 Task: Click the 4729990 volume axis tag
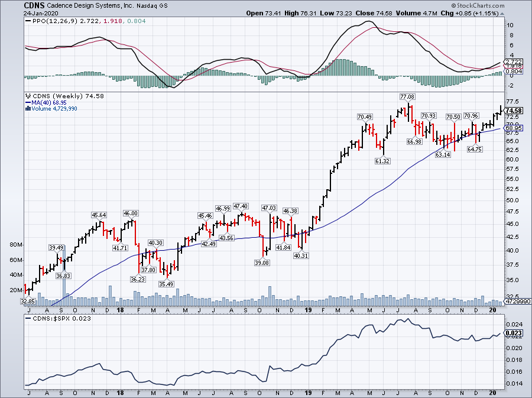click(x=518, y=301)
